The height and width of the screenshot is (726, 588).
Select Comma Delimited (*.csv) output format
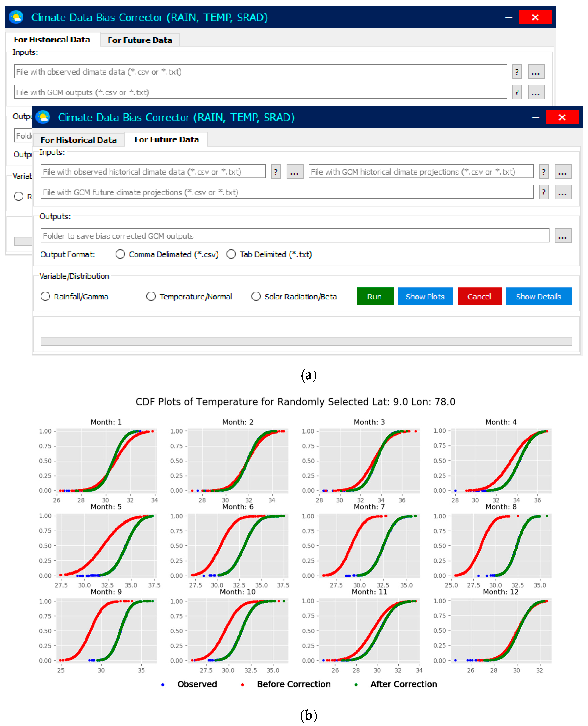coord(120,254)
